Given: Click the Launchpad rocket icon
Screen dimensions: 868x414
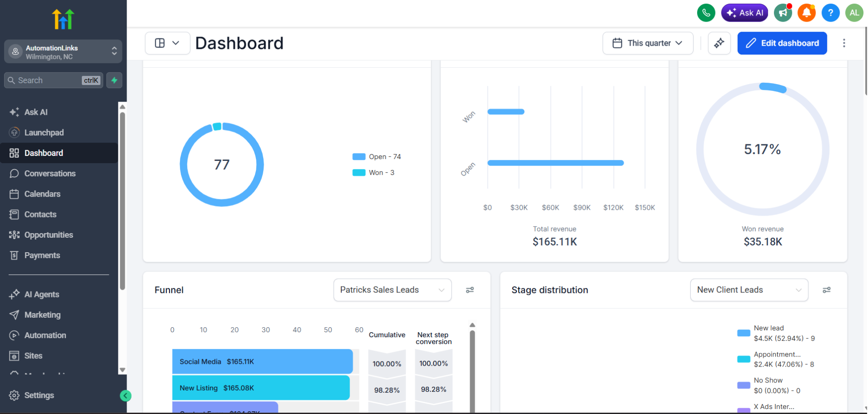Looking at the screenshot, I should [x=14, y=132].
